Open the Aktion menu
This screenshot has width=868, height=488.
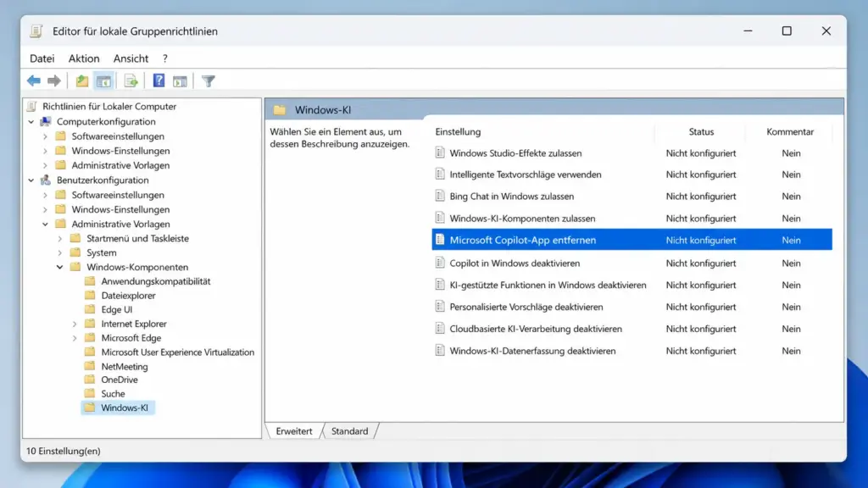[x=84, y=58]
